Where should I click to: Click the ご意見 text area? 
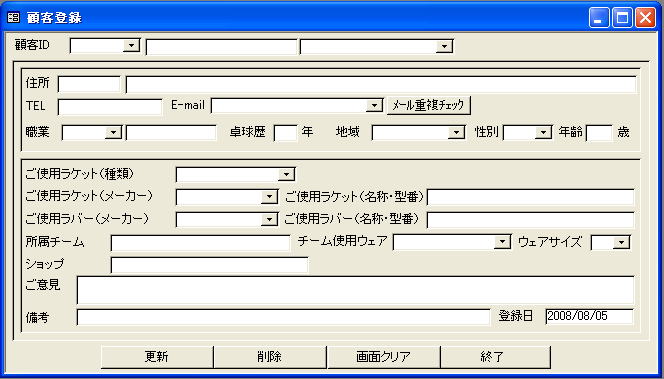click(x=355, y=290)
